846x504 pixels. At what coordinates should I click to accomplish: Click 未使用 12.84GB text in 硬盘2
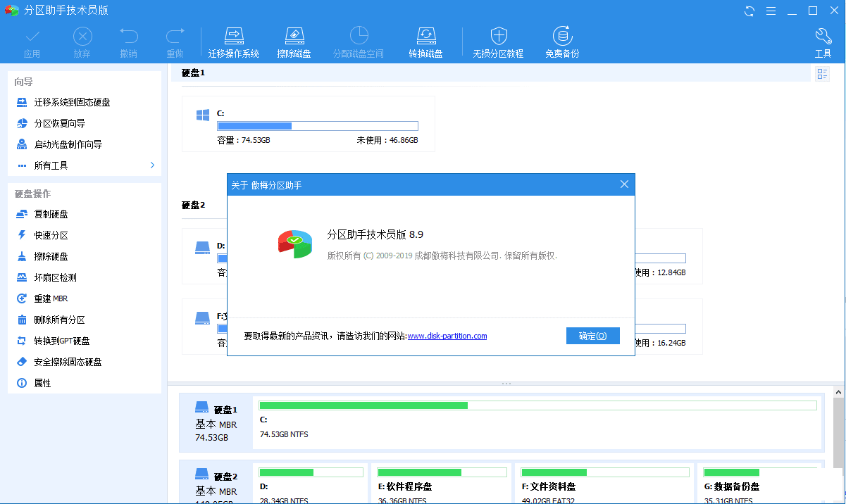(660, 272)
